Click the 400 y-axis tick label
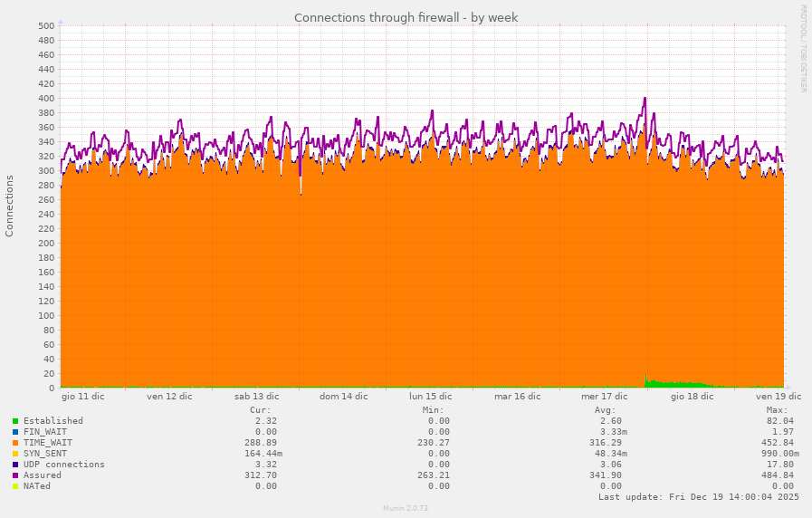812x518 pixels. (46, 99)
